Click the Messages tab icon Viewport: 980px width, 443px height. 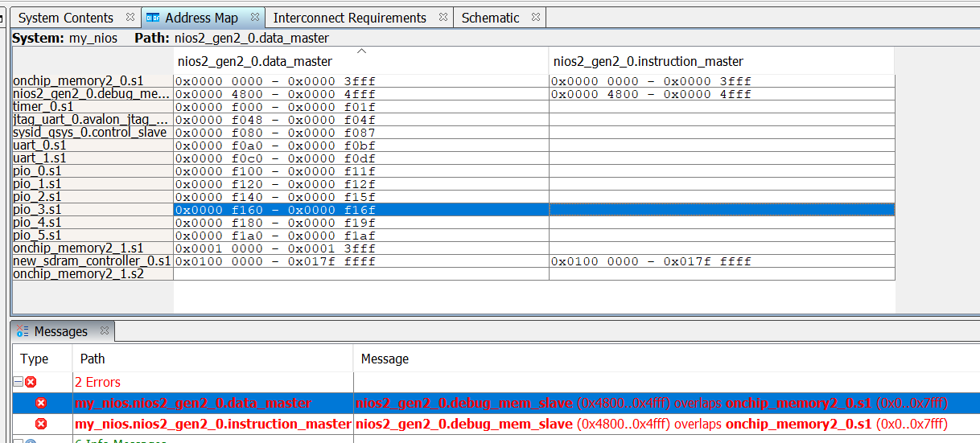[x=23, y=331]
